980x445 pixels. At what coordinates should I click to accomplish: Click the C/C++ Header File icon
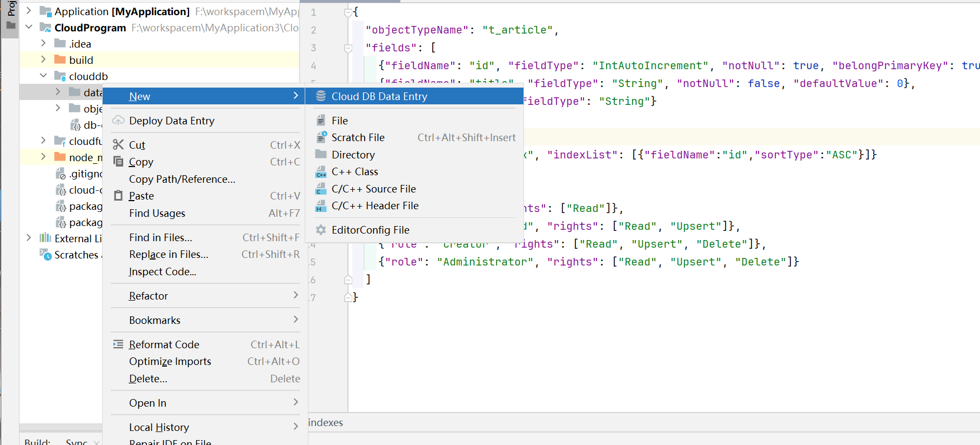pos(321,206)
